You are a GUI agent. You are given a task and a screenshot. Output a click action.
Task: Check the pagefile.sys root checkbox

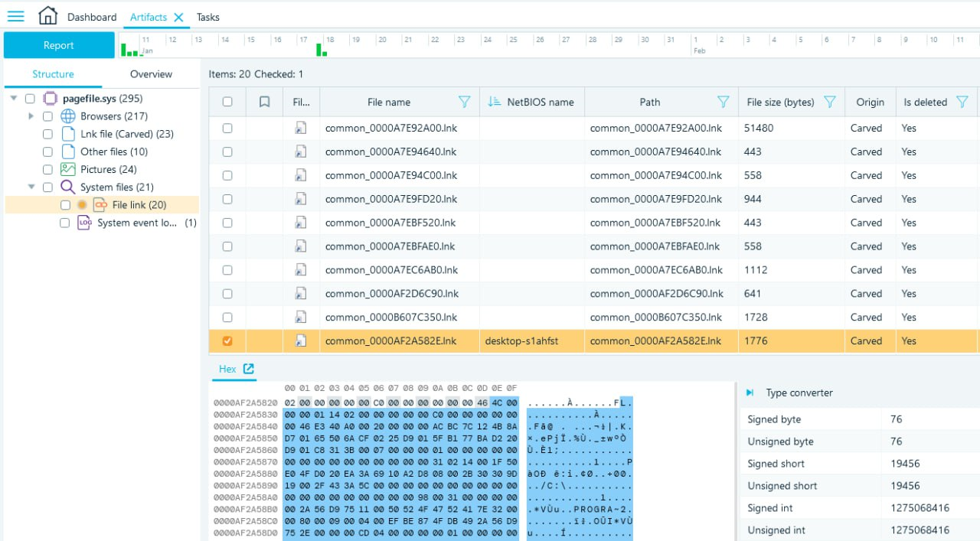point(30,99)
